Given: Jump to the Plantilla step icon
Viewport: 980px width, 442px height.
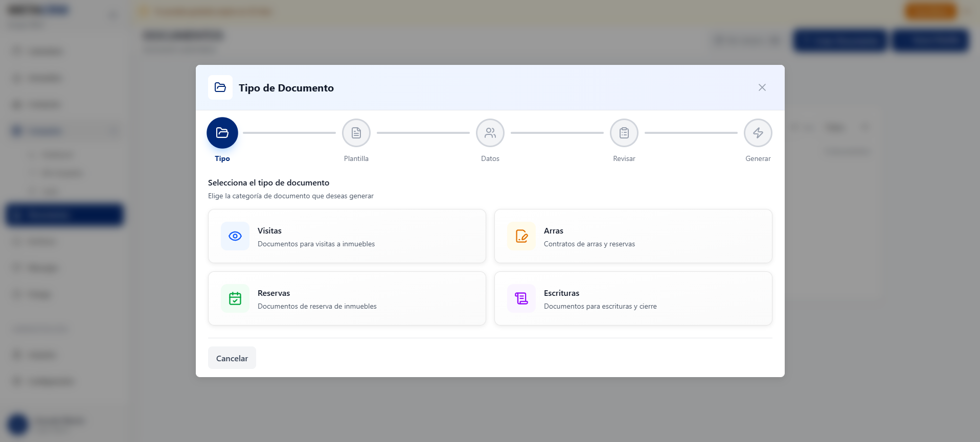Looking at the screenshot, I should click(356, 133).
